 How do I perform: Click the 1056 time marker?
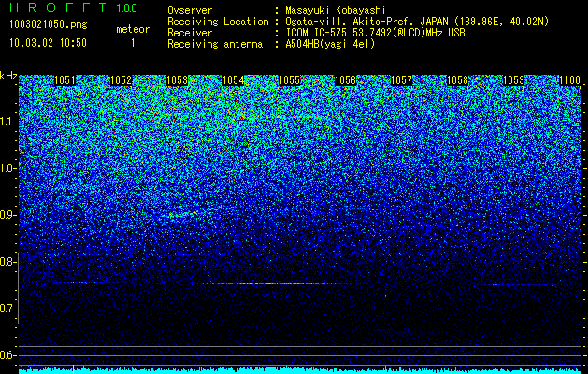point(345,80)
